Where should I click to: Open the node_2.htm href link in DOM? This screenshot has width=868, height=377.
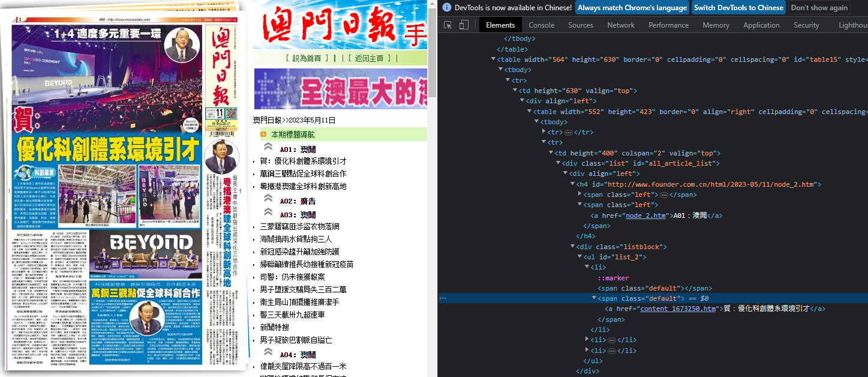click(645, 216)
